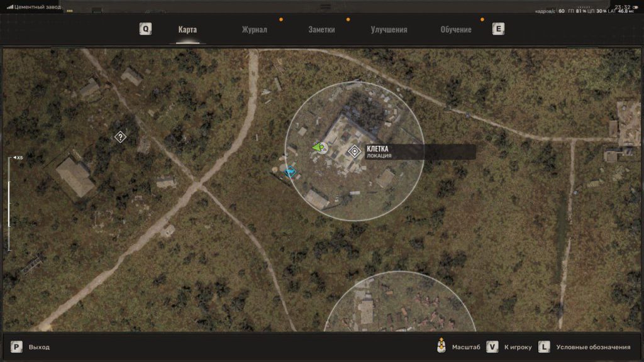Viewport: 644px width, 362px height.
Task: Switch to the Улучшения tab
Action: [x=389, y=30]
